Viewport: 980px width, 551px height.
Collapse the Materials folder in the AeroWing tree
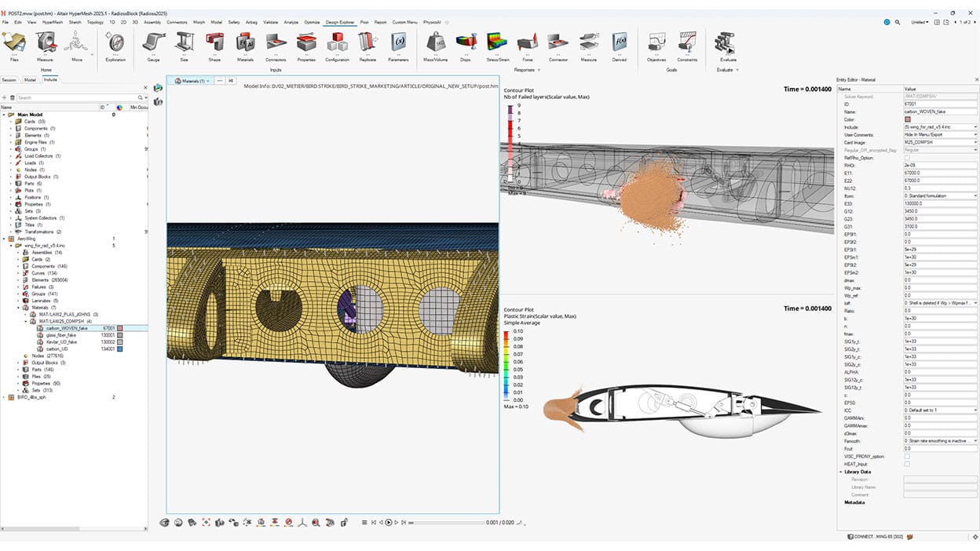[x=18, y=307]
